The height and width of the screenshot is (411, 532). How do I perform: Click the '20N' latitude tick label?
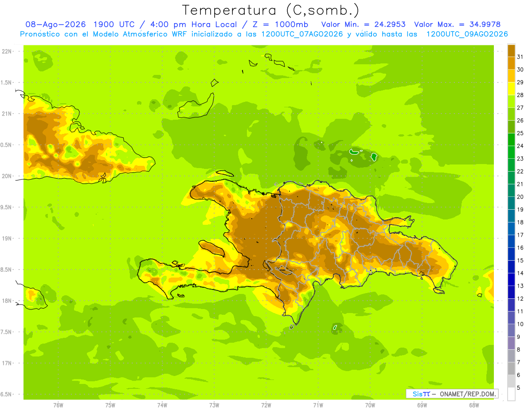pos(7,176)
